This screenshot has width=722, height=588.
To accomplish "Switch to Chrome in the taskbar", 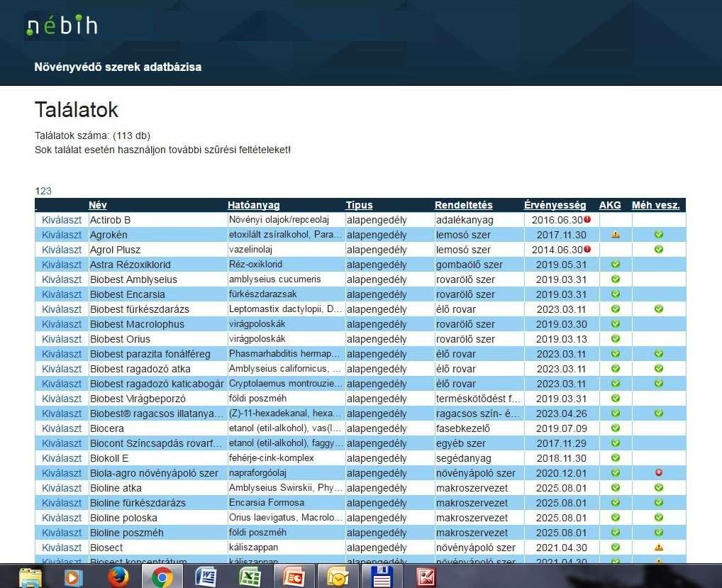I will (x=162, y=577).
